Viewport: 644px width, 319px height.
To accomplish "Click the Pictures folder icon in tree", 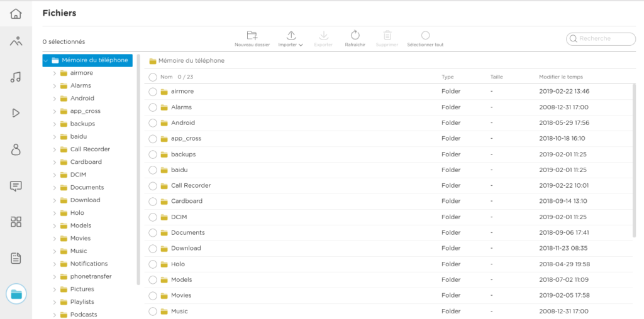I will coord(64,289).
